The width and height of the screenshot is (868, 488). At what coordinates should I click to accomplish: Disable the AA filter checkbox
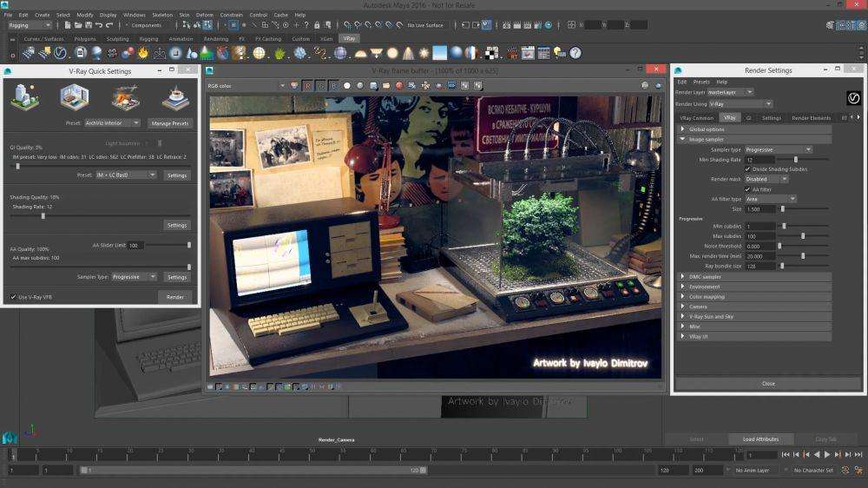pos(747,189)
